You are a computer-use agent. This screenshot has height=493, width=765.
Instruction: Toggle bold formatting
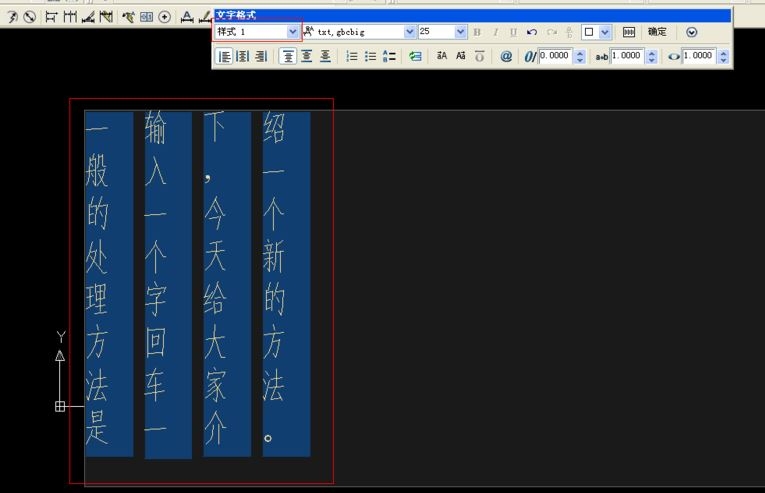[x=477, y=32]
